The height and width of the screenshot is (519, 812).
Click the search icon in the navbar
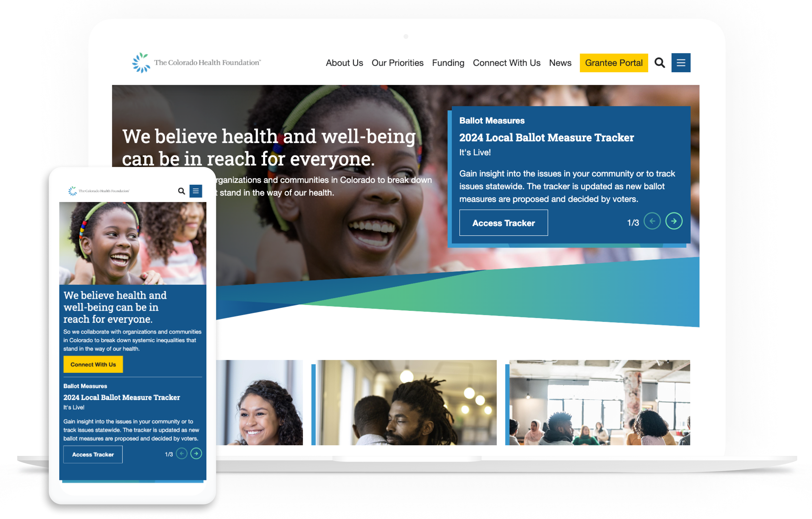point(659,63)
